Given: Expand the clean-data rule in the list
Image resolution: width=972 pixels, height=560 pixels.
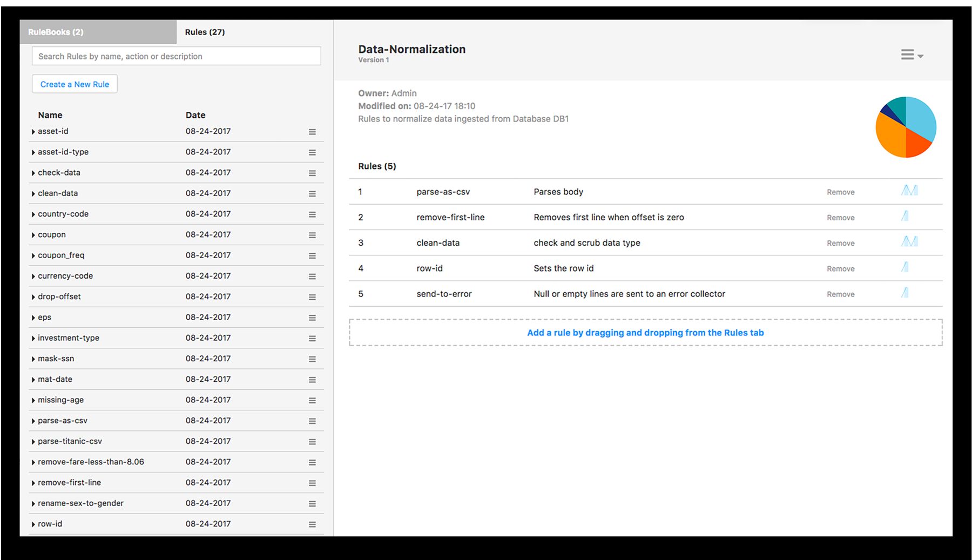Looking at the screenshot, I should point(33,194).
